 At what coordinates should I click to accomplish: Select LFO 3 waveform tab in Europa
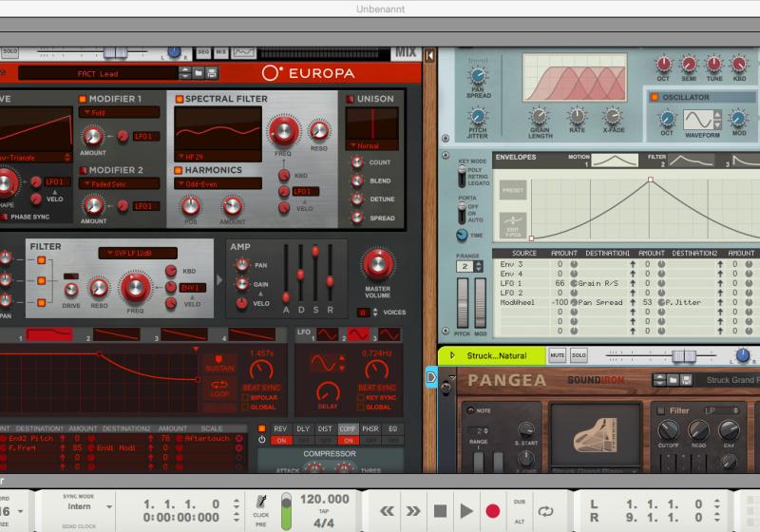[389, 334]
